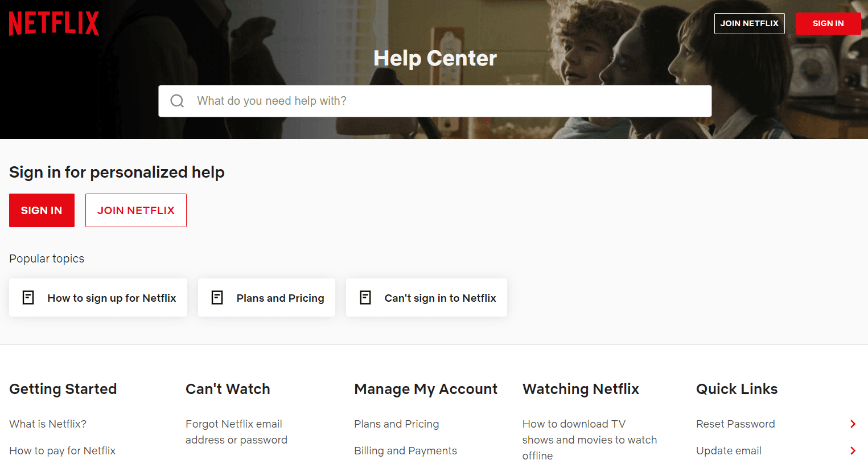Click the Netflix logo
The height and width of the screenshot is (472, 868).
pos(54,23)
